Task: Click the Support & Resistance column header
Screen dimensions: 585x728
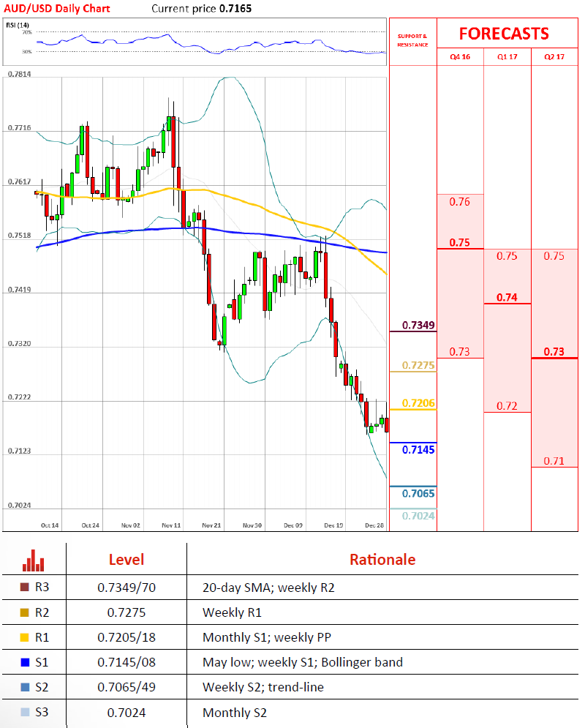Action: click(412, 40)
